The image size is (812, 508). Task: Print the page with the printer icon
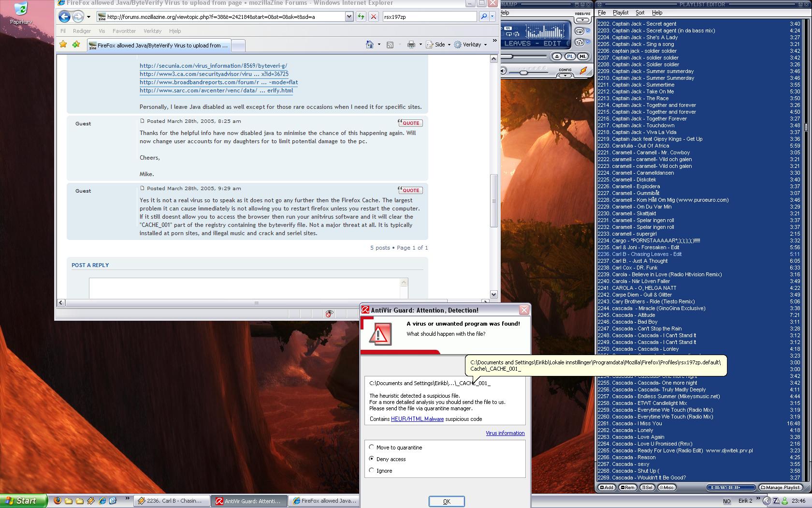click(411, 45)
